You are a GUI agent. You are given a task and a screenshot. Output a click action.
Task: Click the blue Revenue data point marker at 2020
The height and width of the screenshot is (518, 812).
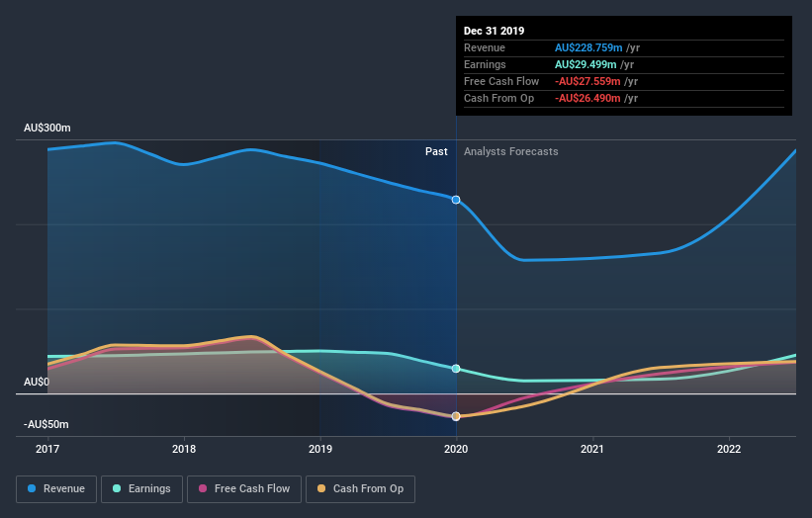[x=456, y=200]
